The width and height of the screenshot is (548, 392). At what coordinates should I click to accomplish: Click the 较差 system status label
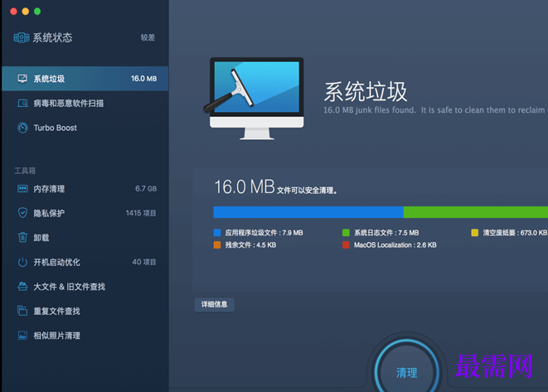coord(148,37)
